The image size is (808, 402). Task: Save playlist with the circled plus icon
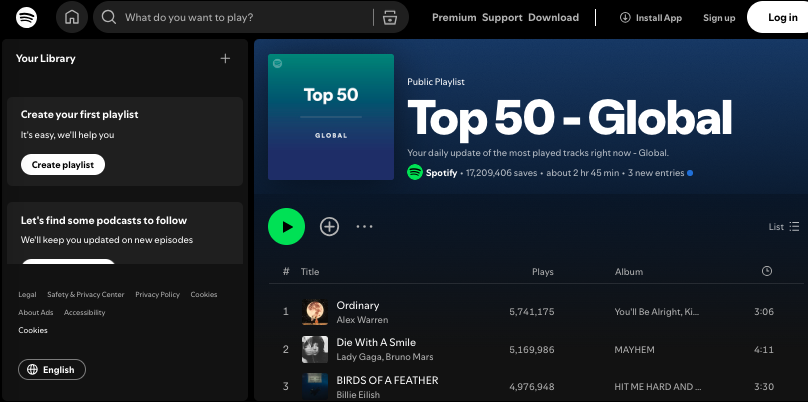pos(329,227)
